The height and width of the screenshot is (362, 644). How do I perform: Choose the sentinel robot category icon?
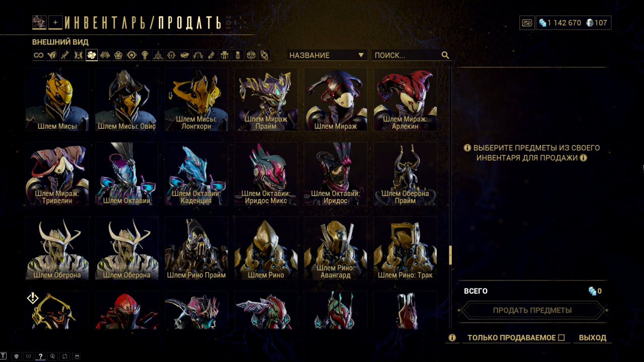[x=105, y=55]
